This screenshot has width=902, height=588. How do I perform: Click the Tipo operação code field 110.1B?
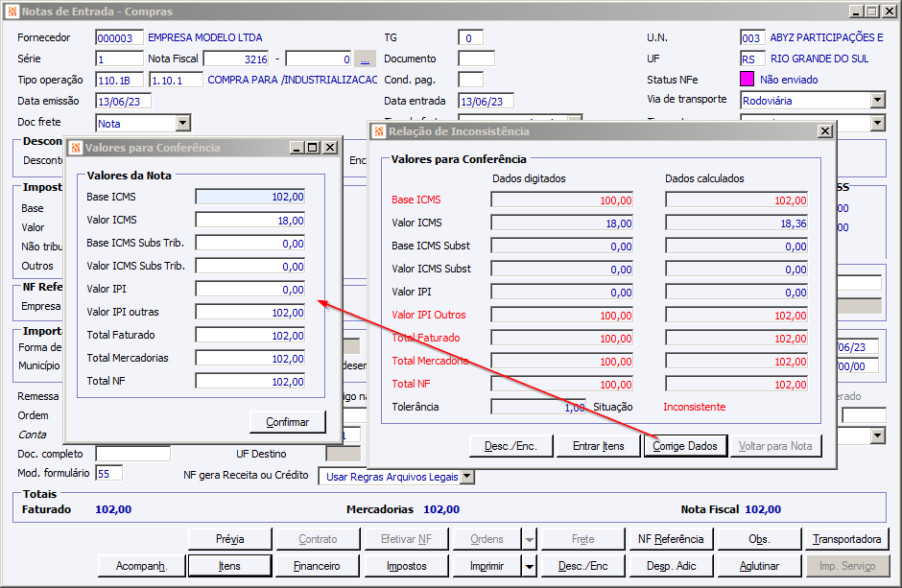(x=121, y=80)
